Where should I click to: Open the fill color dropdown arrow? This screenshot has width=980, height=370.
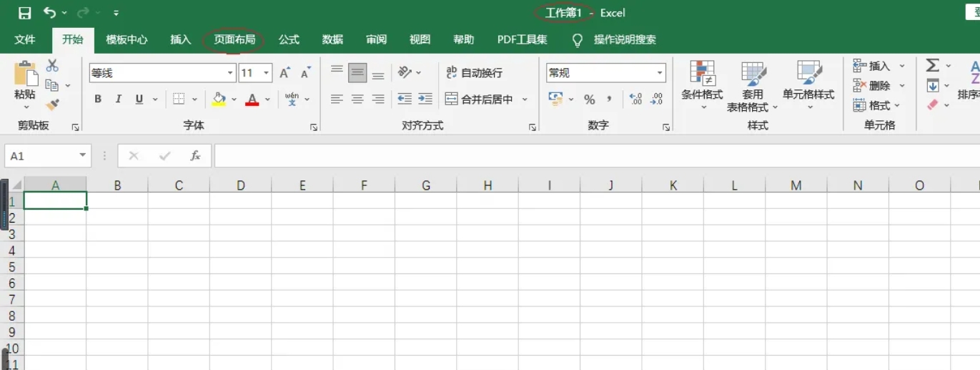(234, 99)
